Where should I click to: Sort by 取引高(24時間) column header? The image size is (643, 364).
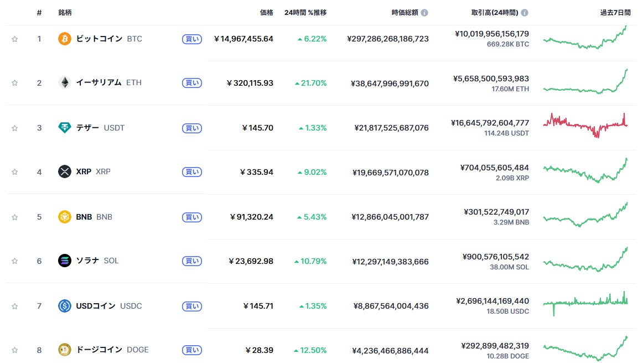pos(495,13)
